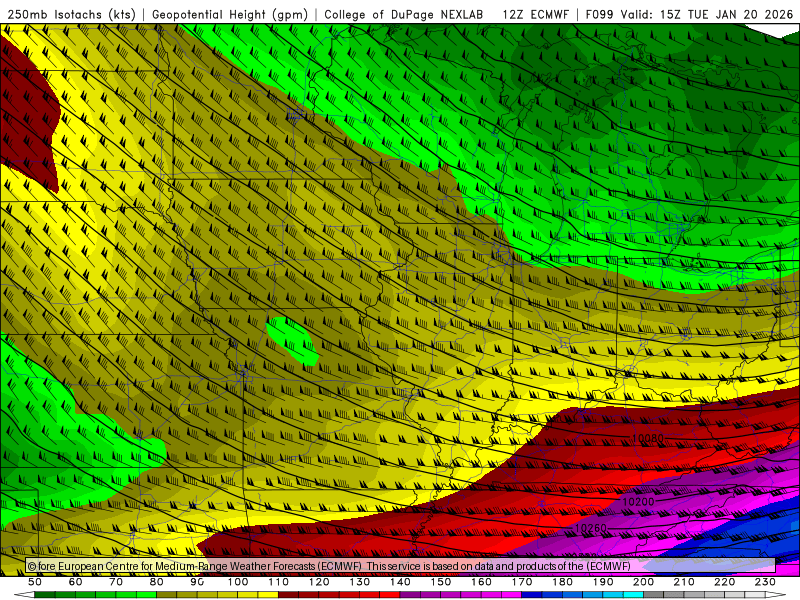800x600 pixels.
Task: Click the 10200 height contour label
Action: coord(638,502)
